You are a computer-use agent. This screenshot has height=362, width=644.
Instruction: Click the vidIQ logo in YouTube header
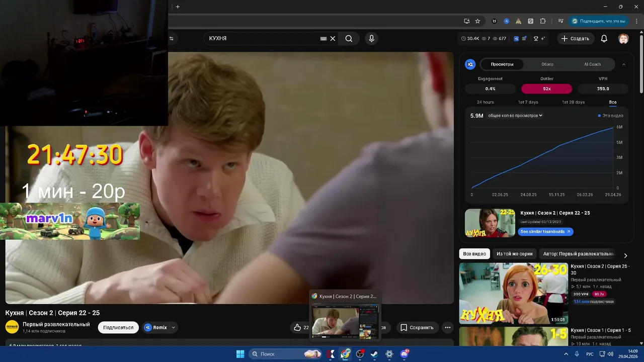[516, 39]
